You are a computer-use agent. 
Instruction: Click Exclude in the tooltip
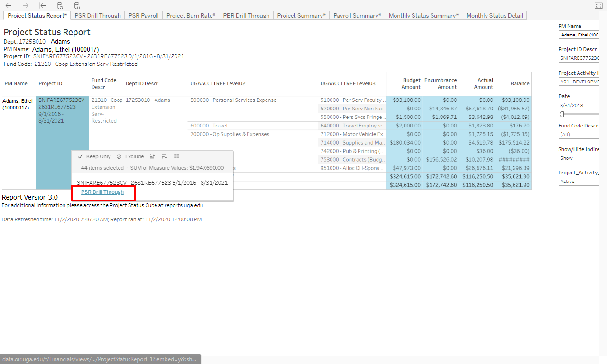tap(130, 156)
